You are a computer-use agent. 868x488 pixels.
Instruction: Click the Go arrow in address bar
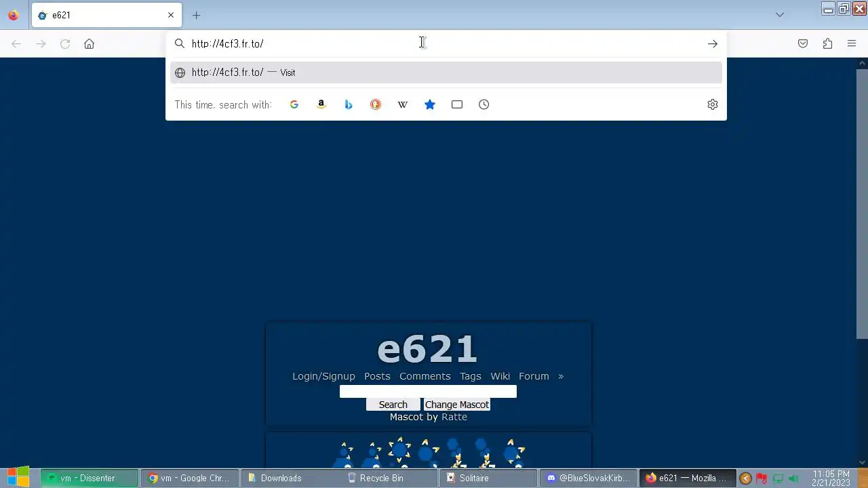(x=712, y=44)
